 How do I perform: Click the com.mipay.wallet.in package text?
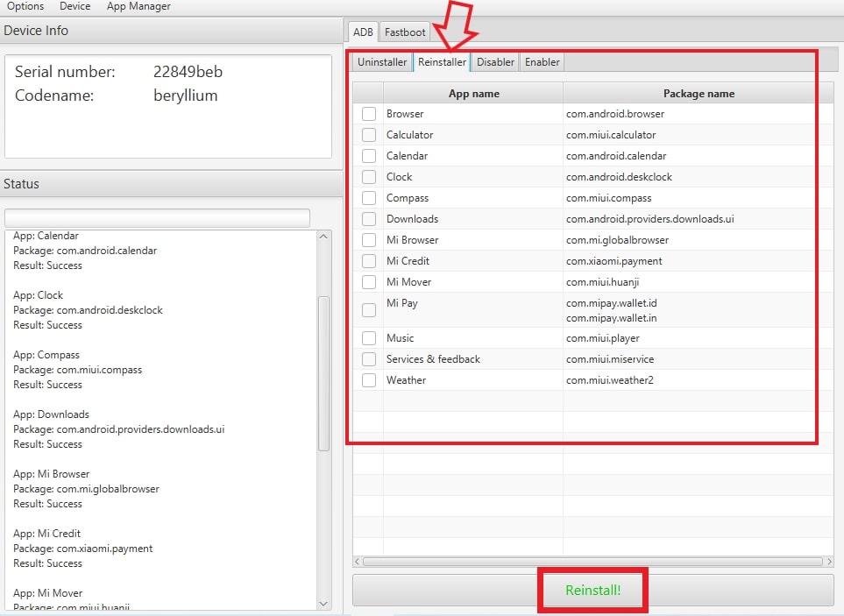click(x=612, y=318)
